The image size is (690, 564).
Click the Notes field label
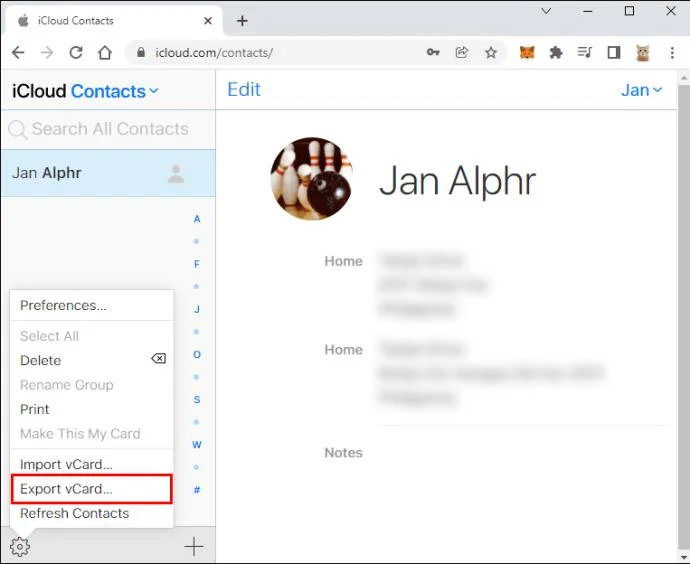[343, 453]
